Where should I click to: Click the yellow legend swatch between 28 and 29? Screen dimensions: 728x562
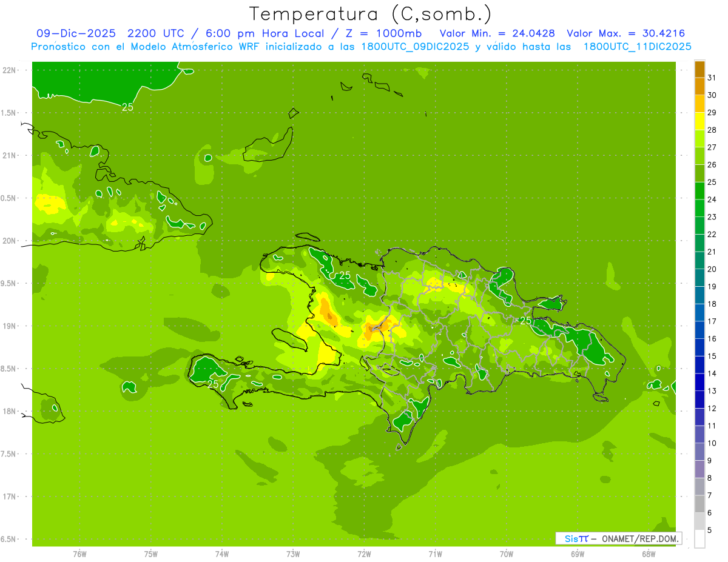pyautogui.click(x=699, y=121)
